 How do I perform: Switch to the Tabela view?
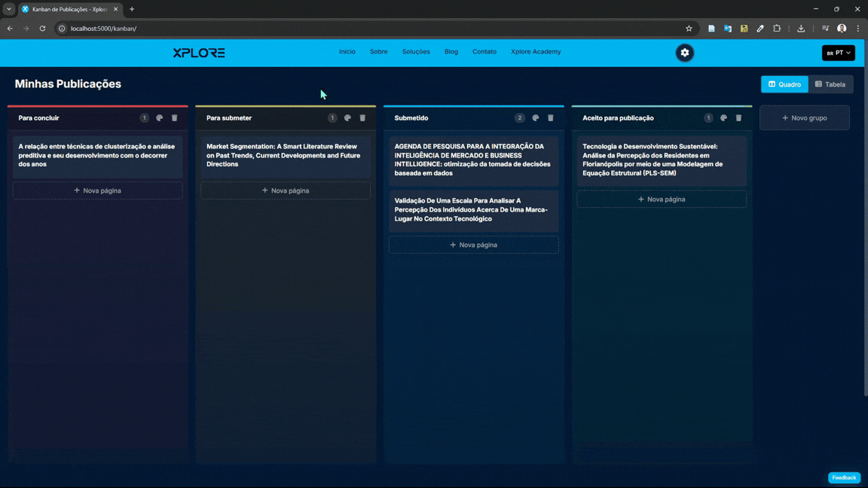[x=831, y=84]
